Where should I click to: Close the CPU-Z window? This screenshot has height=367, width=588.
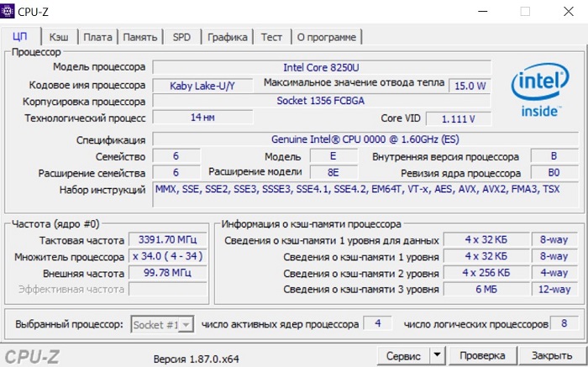click(x=569, y=11)
